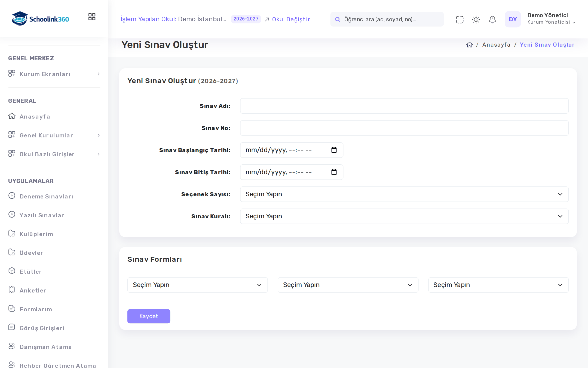Open first Sınav Formları dropdown

(x=197, y=285)
